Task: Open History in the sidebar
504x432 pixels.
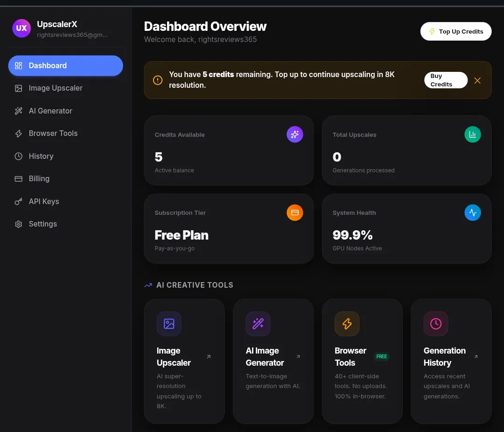Action: coord(66,156)
